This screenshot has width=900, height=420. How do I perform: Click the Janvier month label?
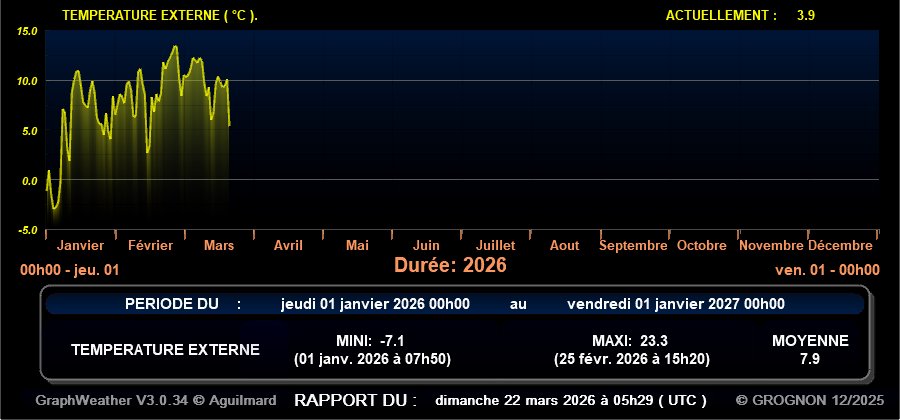click(x=81, y=245)
